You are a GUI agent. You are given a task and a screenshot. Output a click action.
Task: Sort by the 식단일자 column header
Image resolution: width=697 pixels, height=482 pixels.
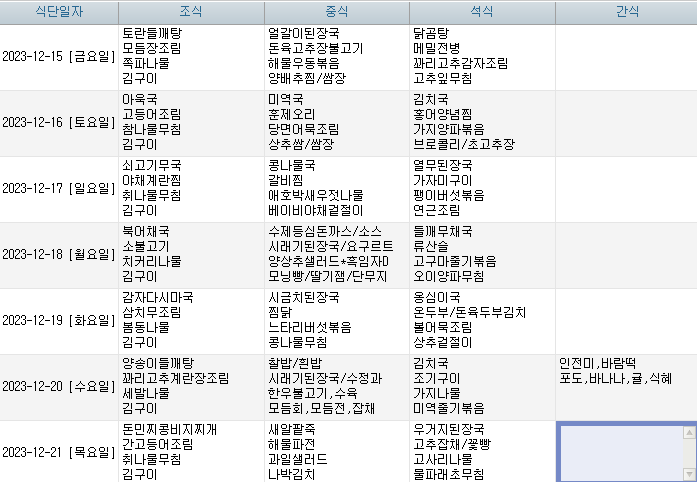[59, 11]
